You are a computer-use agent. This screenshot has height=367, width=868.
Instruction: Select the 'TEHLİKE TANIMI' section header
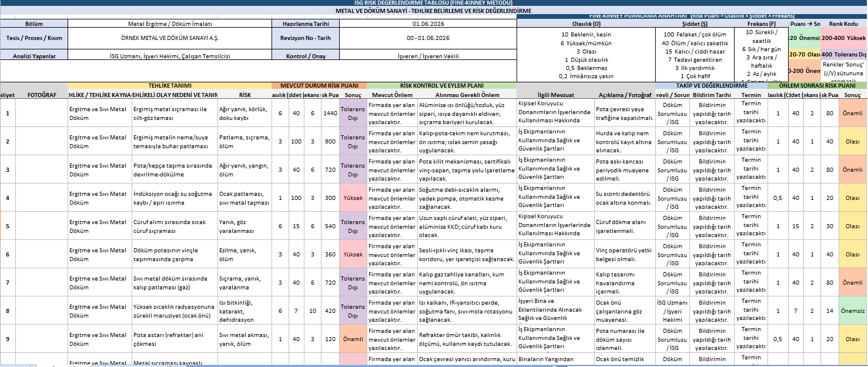pos(169,85)
